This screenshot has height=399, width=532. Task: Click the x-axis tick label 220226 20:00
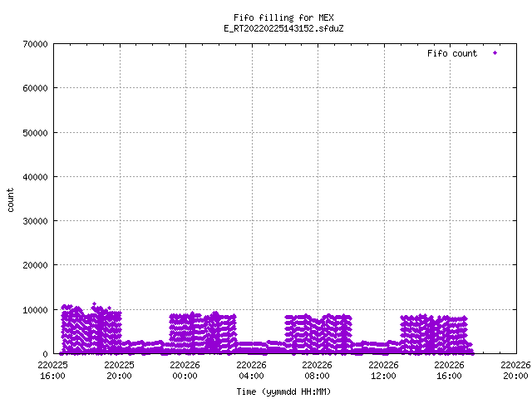point(515,370)
